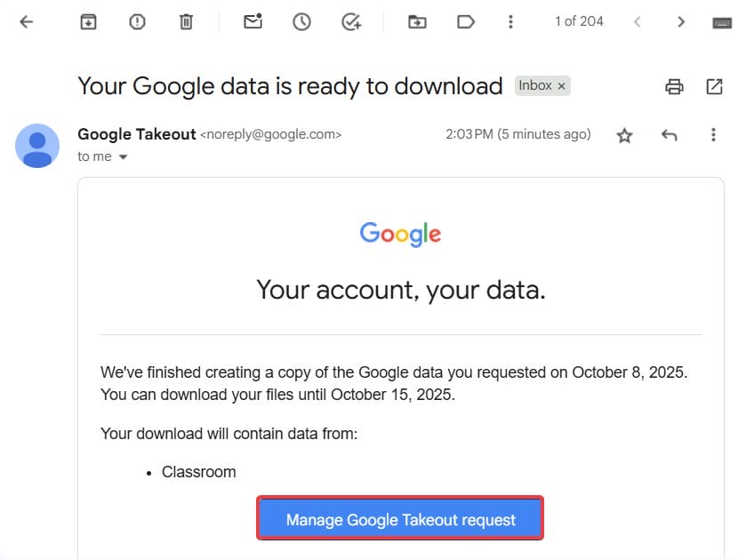Open the Labels menu
The height and width of the screenshot is (560, 738).
click(465, 22)
